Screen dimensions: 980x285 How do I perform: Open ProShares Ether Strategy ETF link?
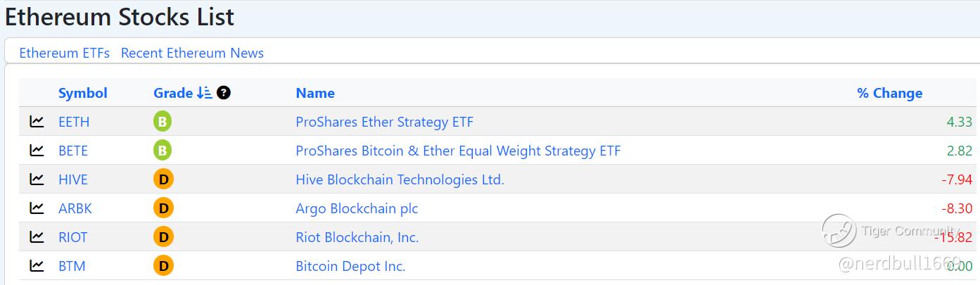tap(384, 122)
